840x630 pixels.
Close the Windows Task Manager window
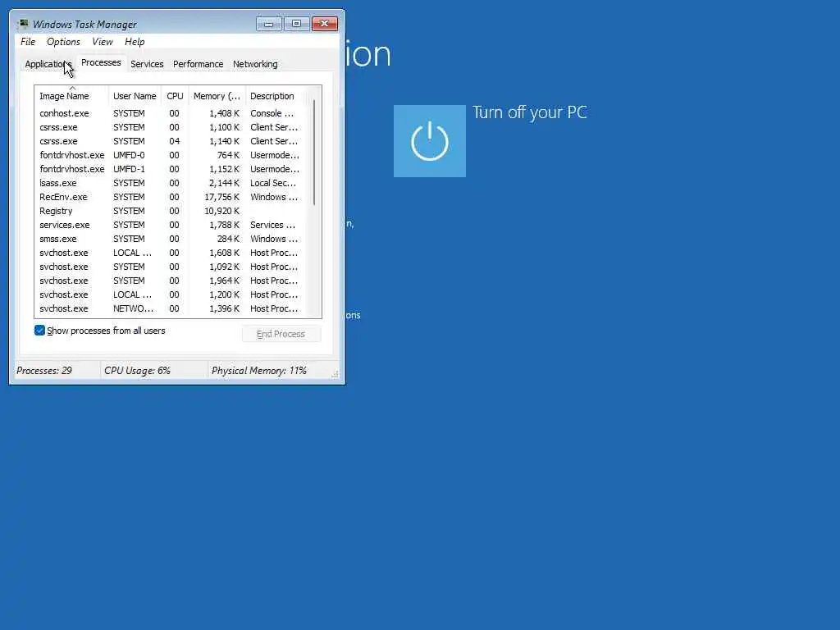click(x=325, y=24)
